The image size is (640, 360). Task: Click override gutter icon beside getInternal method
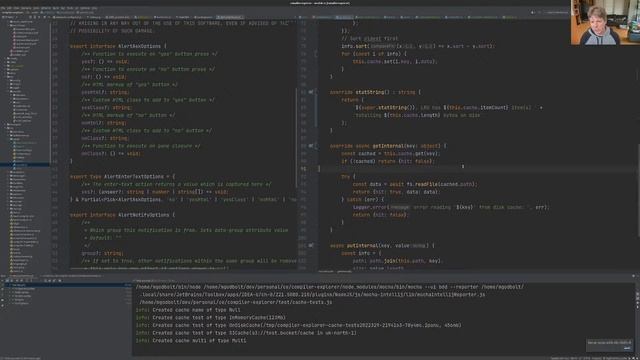pos(311,146)
